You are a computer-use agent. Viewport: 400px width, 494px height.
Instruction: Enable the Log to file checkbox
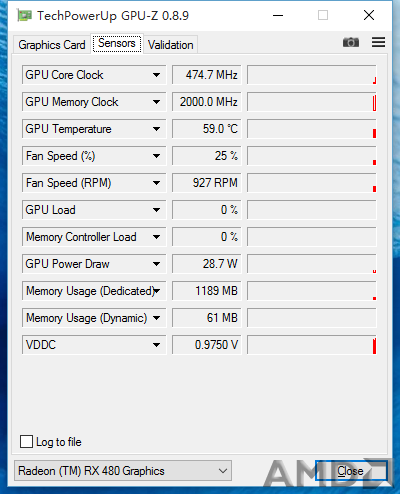[x=26, y=441]
